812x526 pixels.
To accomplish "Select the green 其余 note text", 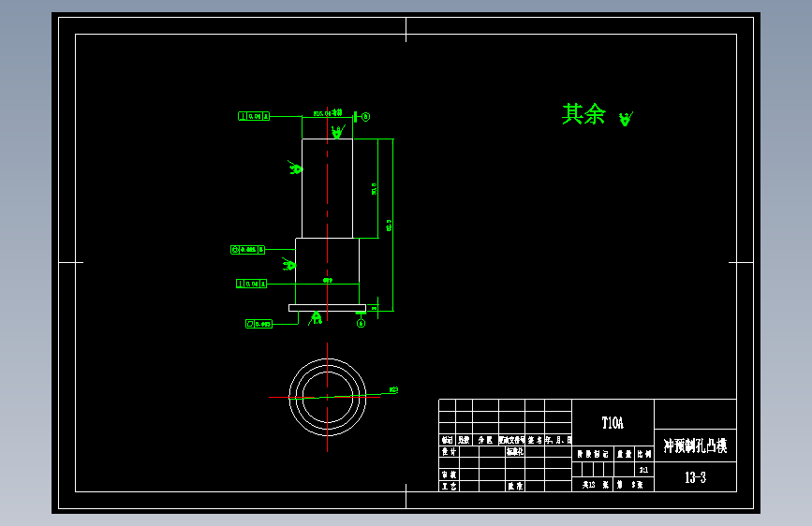I will click(583, 114).
